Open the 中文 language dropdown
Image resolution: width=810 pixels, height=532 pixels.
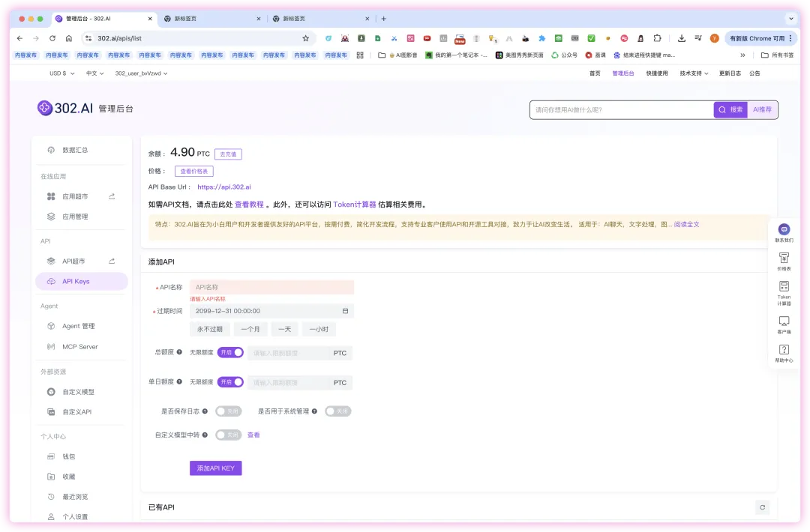pyautogui.click(x=95, y=73)
